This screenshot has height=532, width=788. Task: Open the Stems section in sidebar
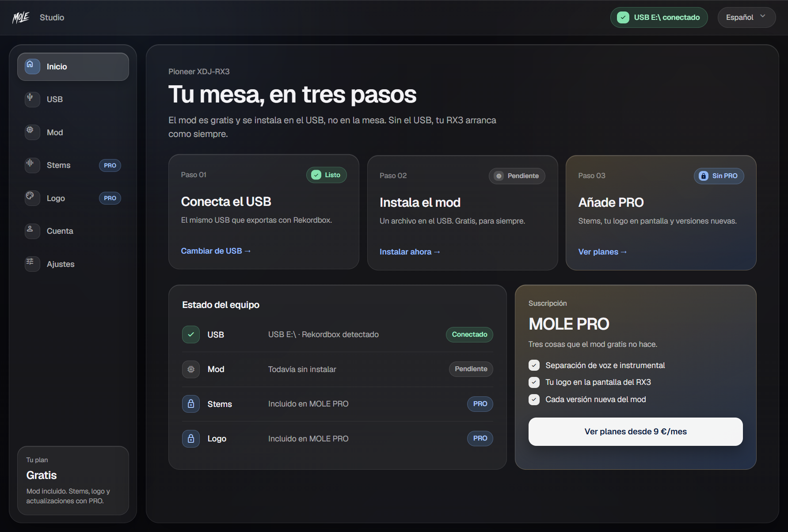73,165
